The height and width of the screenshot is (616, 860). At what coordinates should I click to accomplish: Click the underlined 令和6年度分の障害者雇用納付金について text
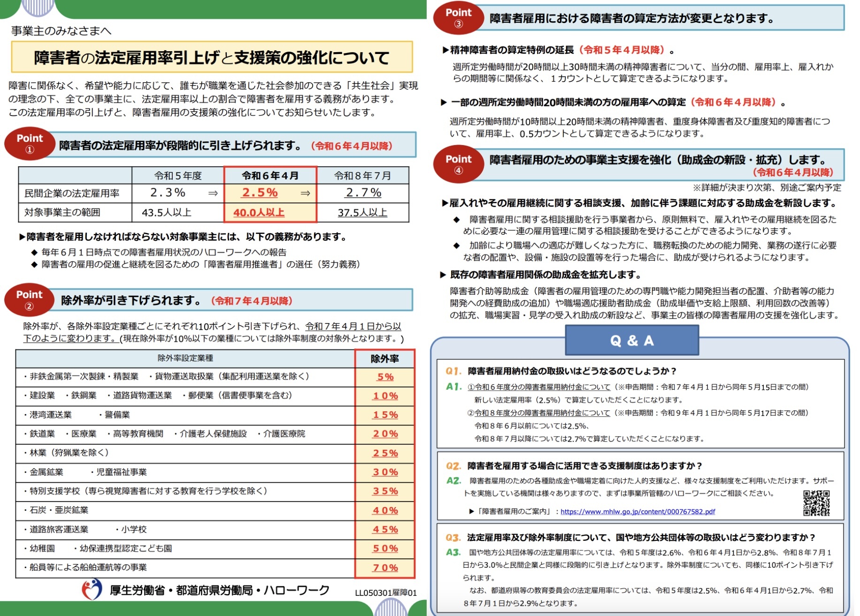click(x=542, y=387)
